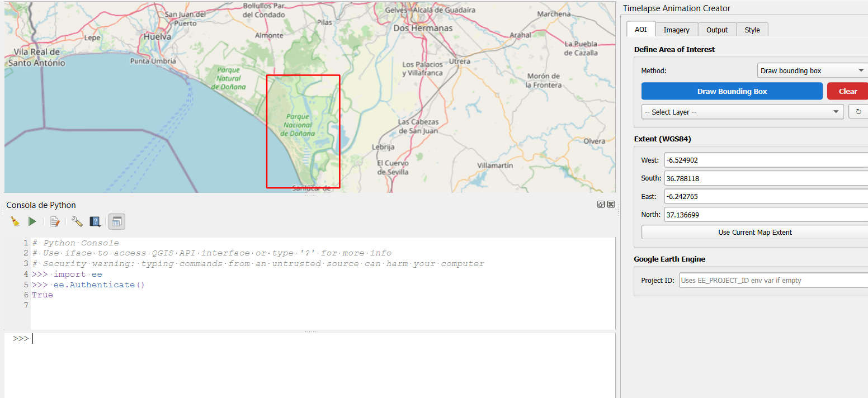Click the Python console input prompt
Screen dimensions: 868x398
[x=280, y=339]
